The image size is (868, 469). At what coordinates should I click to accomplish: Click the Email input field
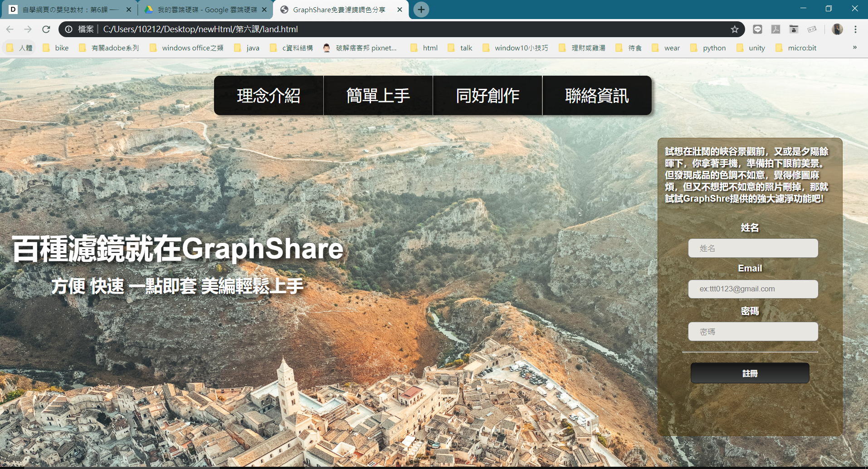point(753,289)
